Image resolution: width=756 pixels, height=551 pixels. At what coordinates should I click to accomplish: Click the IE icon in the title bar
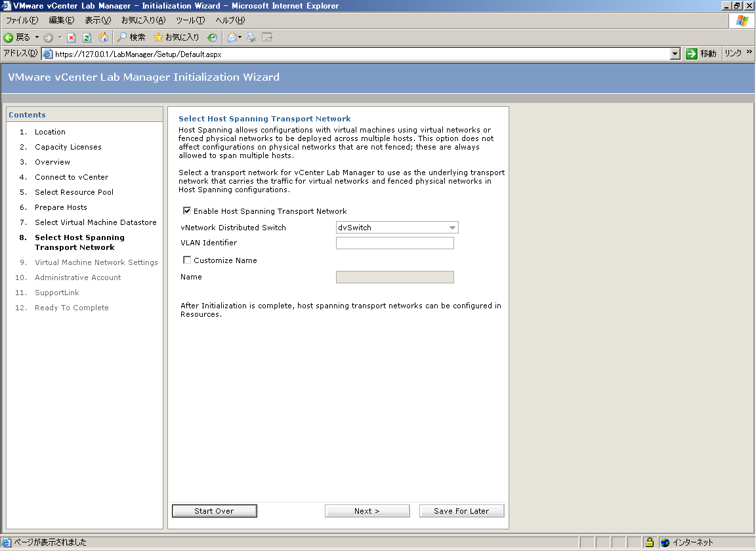(7, 6)
